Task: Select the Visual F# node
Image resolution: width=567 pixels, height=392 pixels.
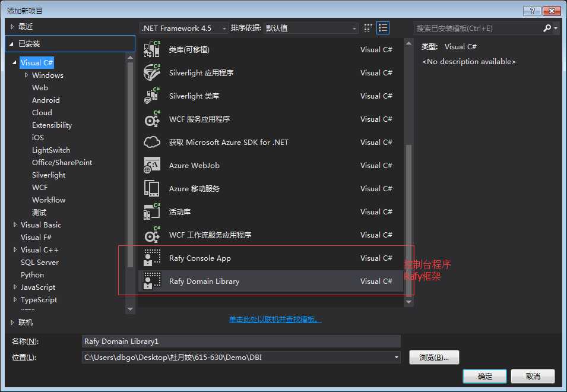Action: point(36,237)
